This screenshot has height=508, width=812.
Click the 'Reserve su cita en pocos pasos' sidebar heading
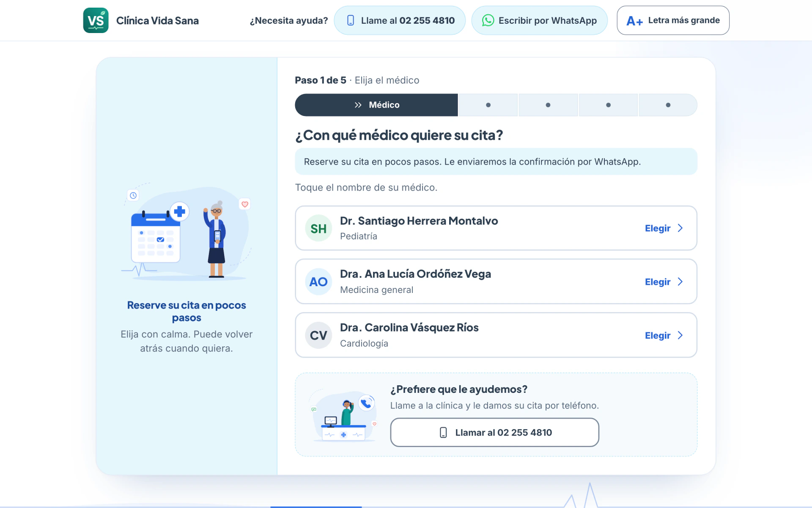click(187, 311)
